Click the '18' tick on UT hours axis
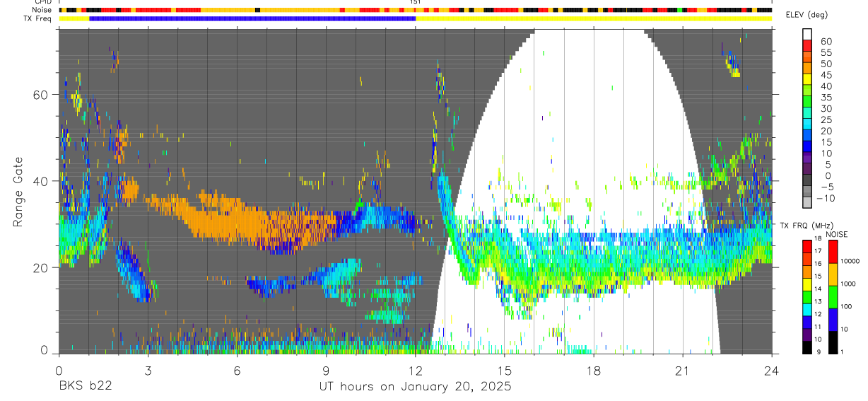 [594, 370]
